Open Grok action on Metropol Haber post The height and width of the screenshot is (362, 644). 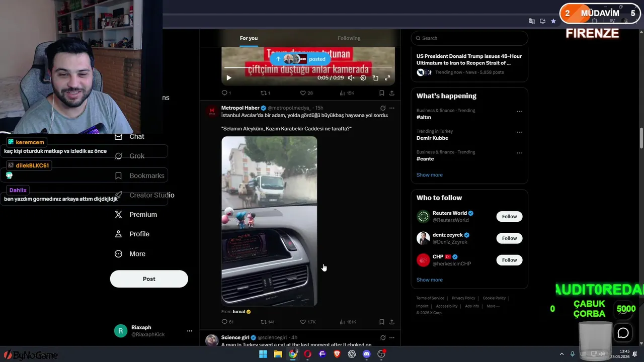383,108
